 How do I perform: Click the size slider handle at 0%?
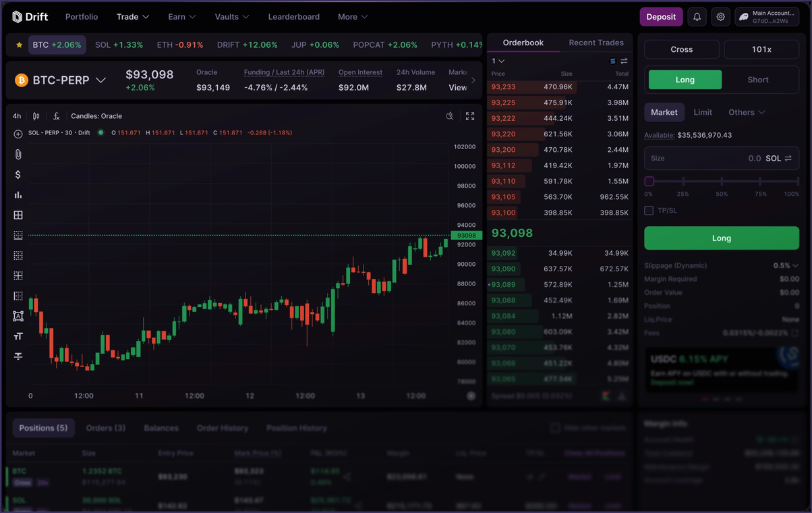[649, 182]
